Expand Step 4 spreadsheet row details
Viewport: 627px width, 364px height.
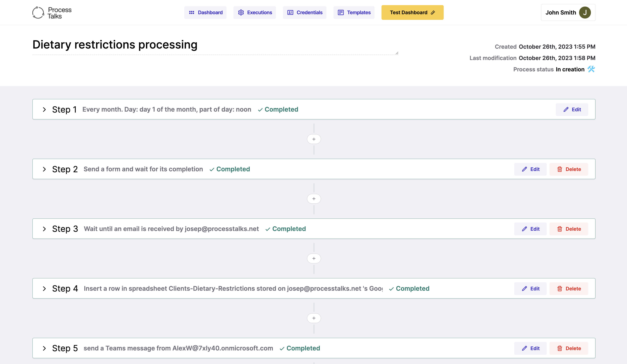44,289
